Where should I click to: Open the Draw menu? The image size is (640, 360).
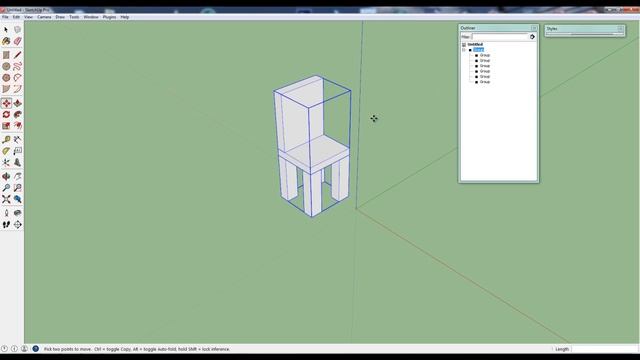60,17
